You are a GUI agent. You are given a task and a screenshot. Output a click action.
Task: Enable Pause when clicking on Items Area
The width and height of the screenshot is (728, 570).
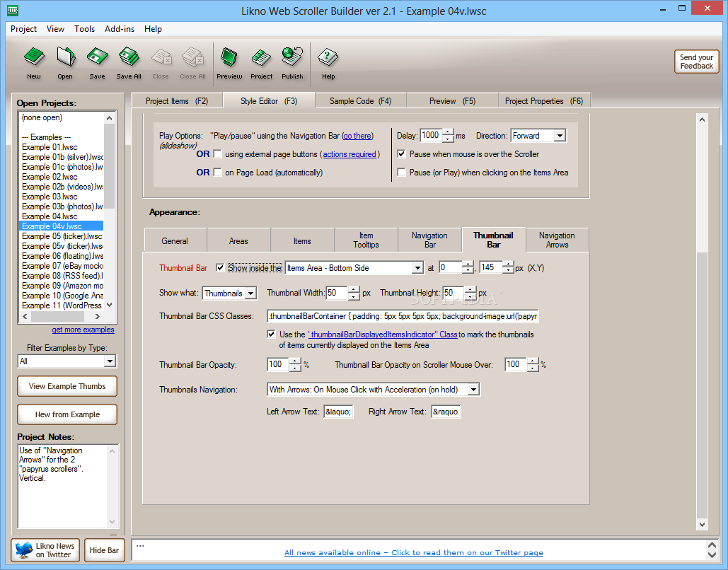point(402,173)
